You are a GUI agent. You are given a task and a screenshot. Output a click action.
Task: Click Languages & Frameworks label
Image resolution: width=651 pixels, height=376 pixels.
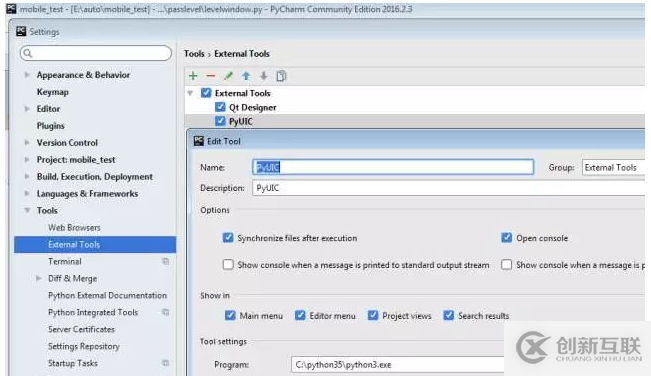[x=88, y=193]
